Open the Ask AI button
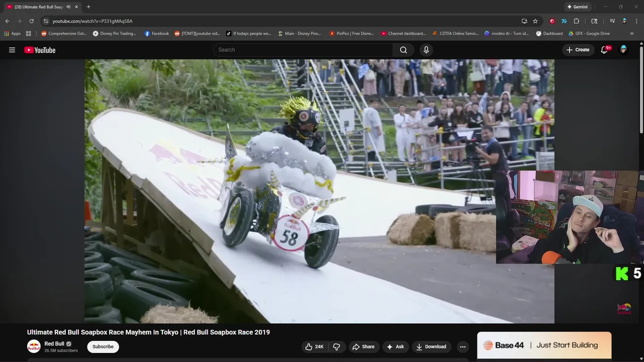Image resolution: width=644 pixels, height=362 pixels. point(395,346)
